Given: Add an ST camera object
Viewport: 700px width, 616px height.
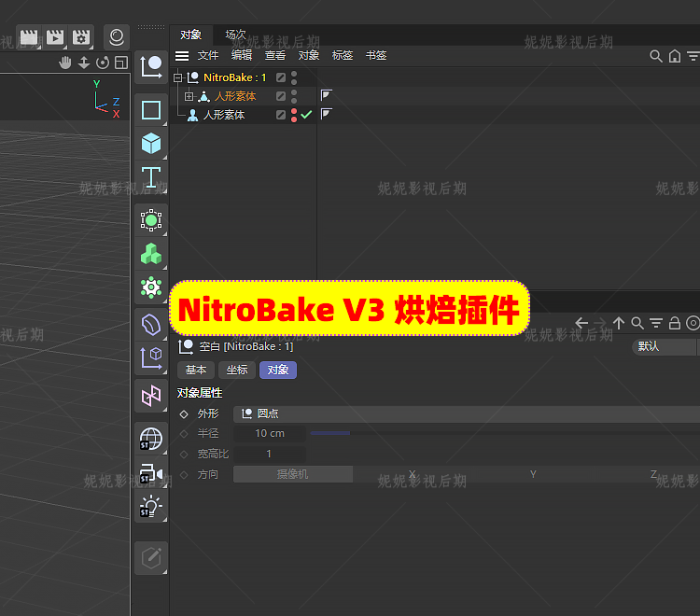Looking at the screenshot, I should (x=151, y=473).
